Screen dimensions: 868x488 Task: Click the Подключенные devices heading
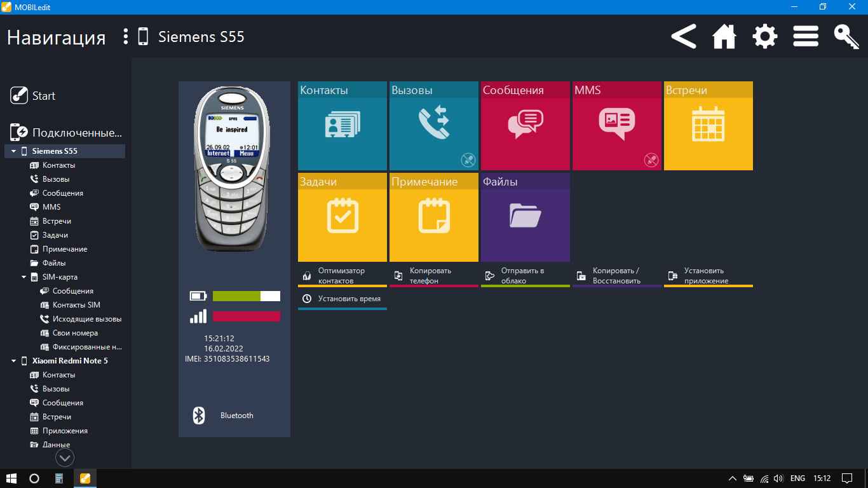[65, 133]
